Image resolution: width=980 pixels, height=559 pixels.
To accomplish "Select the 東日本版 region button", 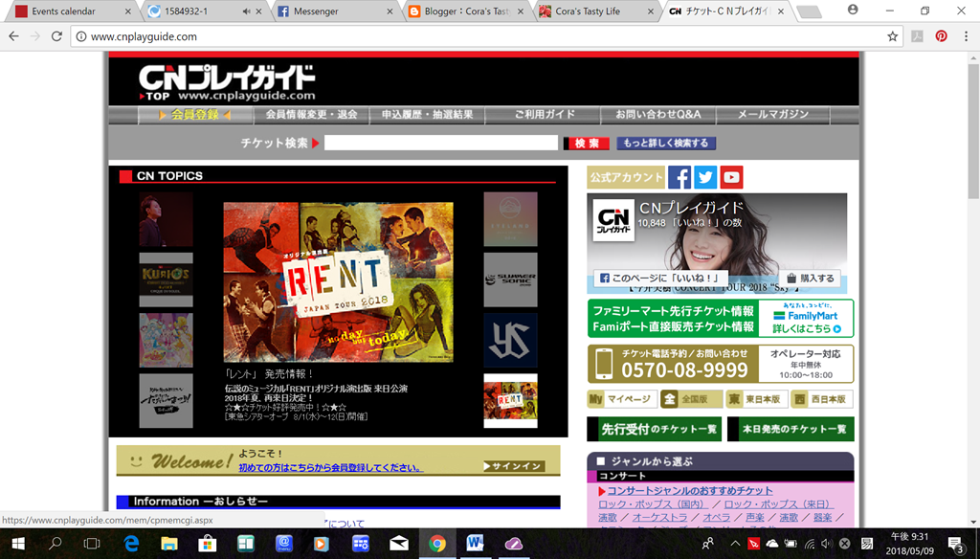I will [756, 399].
